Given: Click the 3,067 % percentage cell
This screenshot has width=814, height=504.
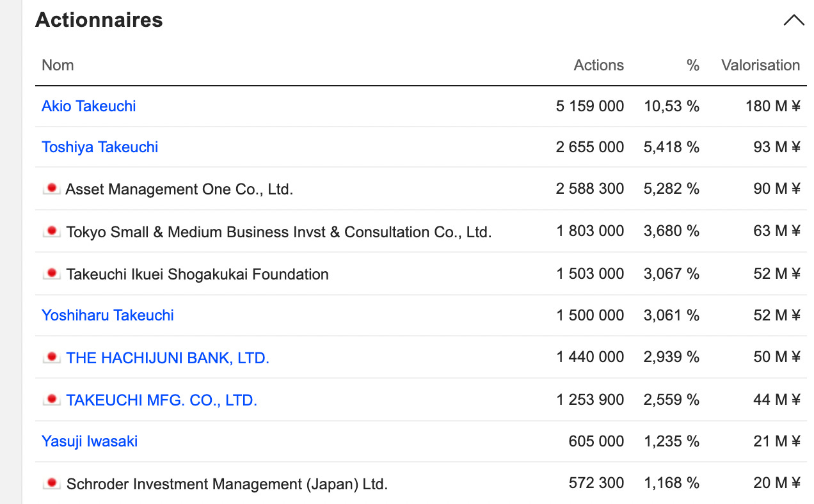Looking at the screenshot, I should click(672, 274).
